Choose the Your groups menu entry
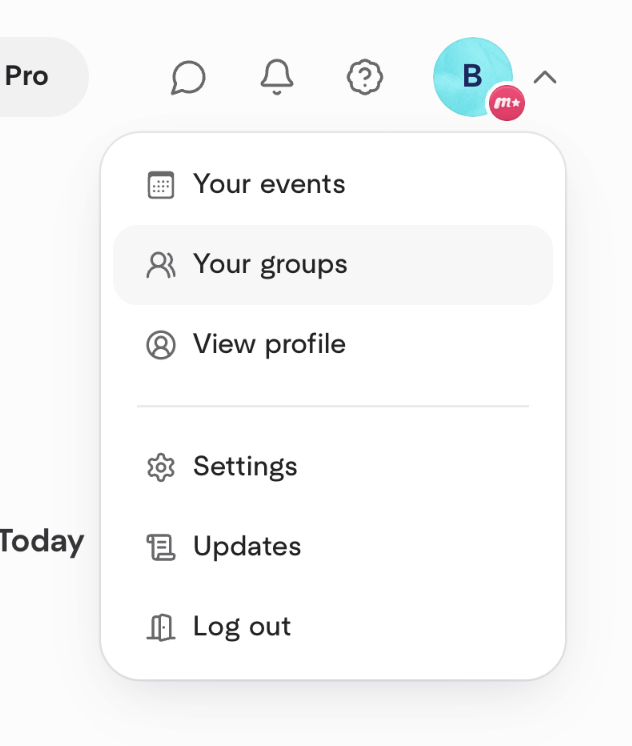This screenshot has width=632, height=746. (x=270, y=265)
